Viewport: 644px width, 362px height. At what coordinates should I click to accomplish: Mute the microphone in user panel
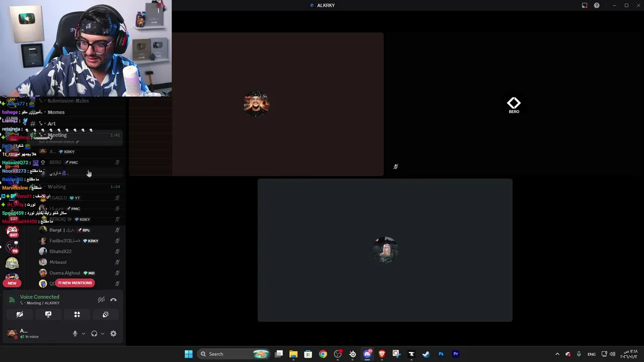[75, 333]
